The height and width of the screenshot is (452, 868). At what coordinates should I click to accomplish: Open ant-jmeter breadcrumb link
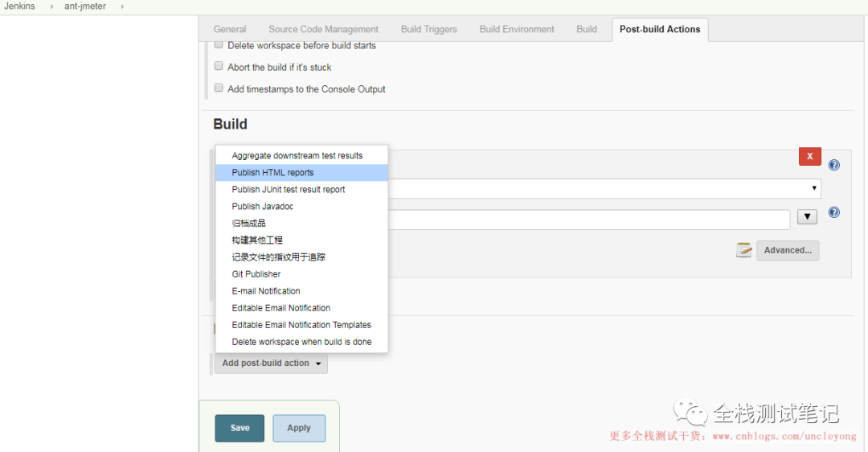pyautogui.click(x=84, y=6)
